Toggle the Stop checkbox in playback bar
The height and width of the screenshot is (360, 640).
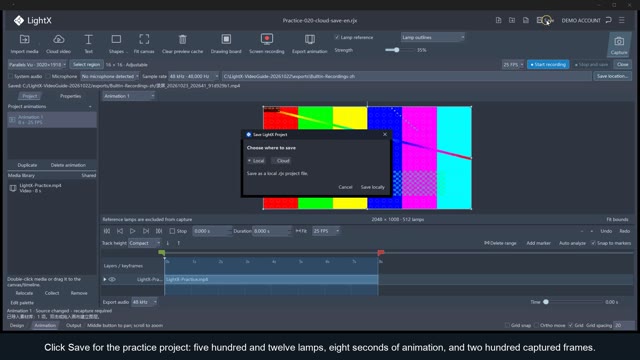coord(172,231)
